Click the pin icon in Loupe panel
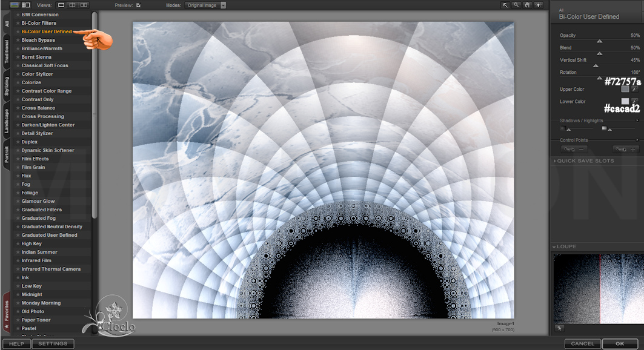The image size is (644, 350). 559,328
